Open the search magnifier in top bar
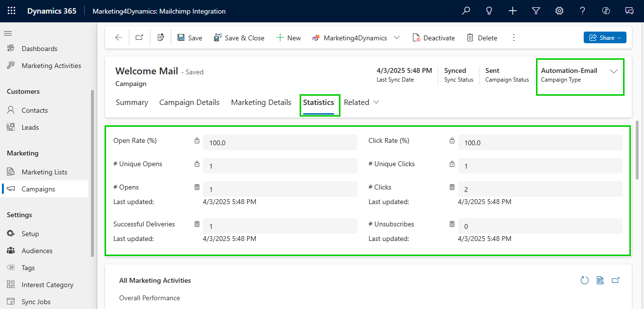The width and height of the screenshot is (644, 309). 466,11
